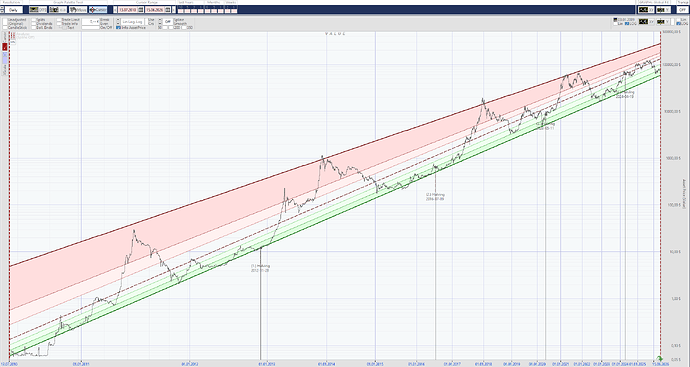Click the lavender sidebar block below red icon
Screen dimensions: 690x367
5,58
